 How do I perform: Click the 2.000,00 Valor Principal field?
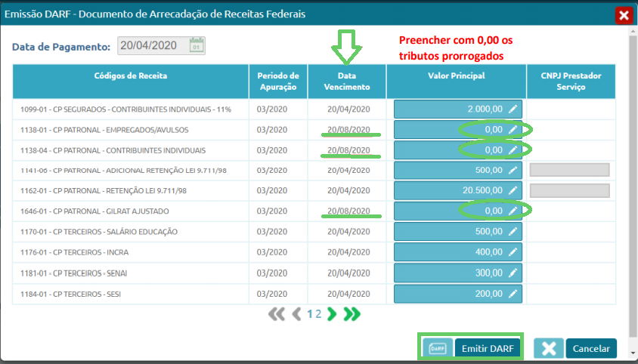click(458, 109)
